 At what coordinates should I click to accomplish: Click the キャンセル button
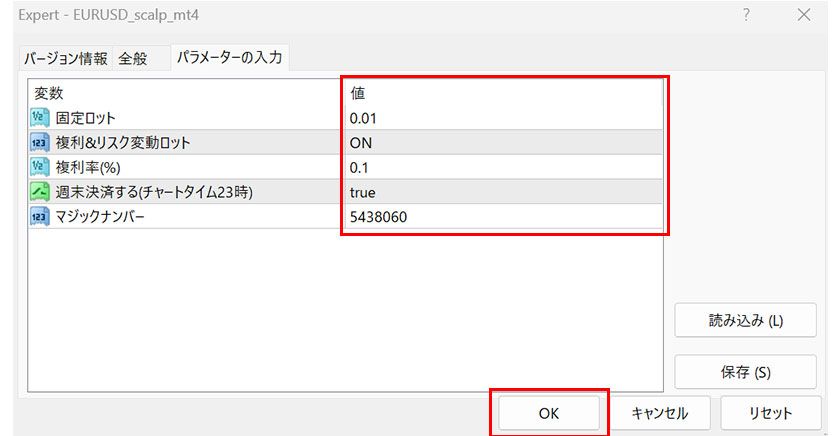[x=659, y=413]
